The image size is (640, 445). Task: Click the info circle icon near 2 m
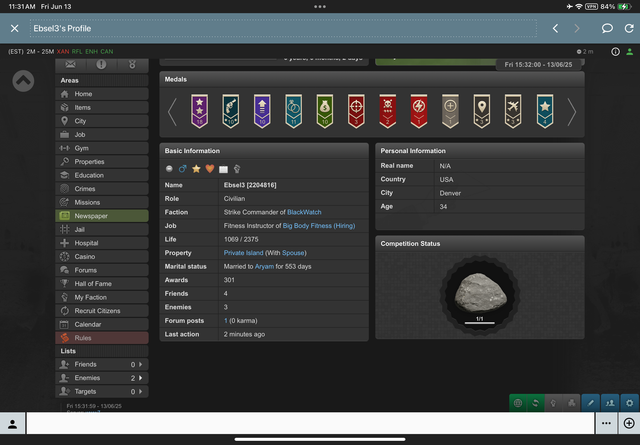click(x=615, y=51)
